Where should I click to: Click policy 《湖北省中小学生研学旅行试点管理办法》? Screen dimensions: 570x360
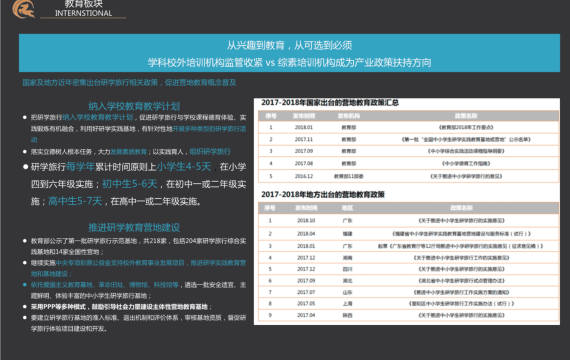pos(461,281)
